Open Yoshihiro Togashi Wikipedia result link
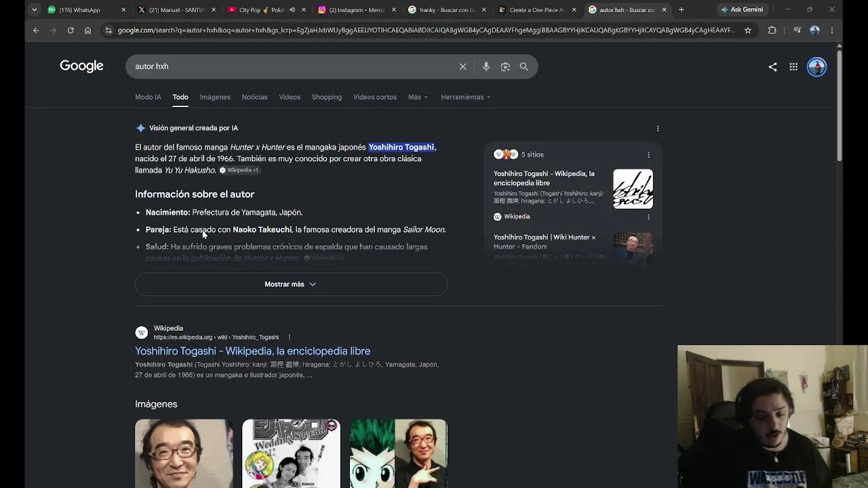868x488 pixels. pos(252,351)
